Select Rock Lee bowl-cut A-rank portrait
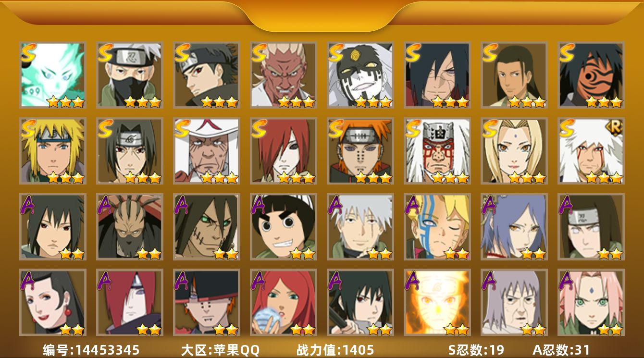This screenshot has height=358, width=644. coord(284,227)
